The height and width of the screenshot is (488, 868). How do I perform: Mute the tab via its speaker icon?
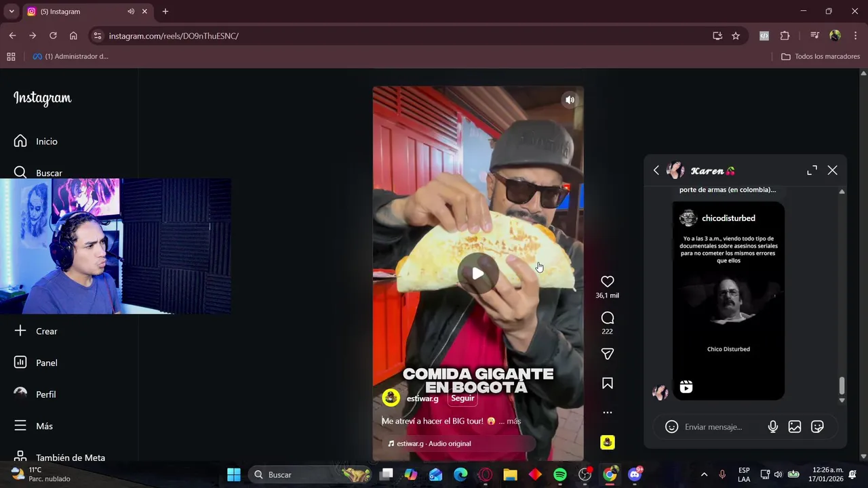(131, 12)
